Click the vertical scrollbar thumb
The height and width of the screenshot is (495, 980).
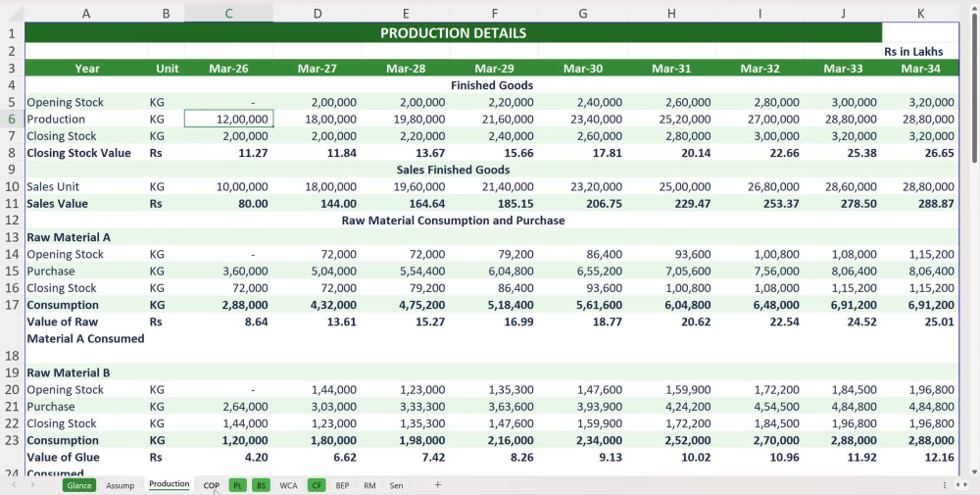coord(974,87)
